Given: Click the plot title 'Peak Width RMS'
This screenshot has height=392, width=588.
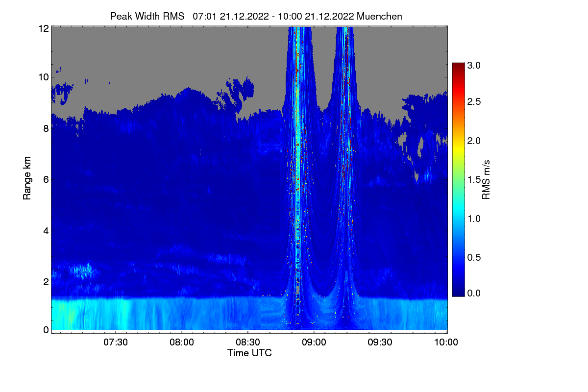Looking at the screenshot, I should click(147, 16).
